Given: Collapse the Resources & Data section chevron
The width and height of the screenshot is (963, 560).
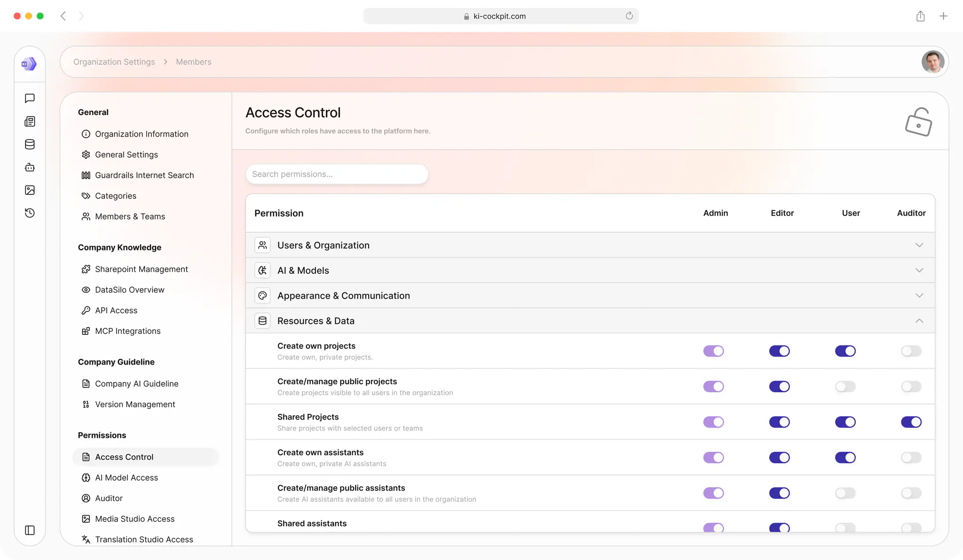Looking at the screenshot, I should click(919, 321).
